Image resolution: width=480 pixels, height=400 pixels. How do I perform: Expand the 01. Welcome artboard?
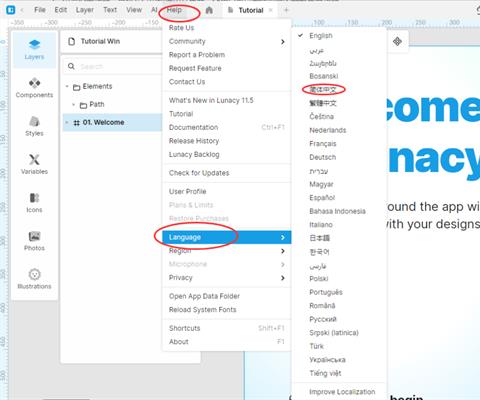click(x=67, y=123)
